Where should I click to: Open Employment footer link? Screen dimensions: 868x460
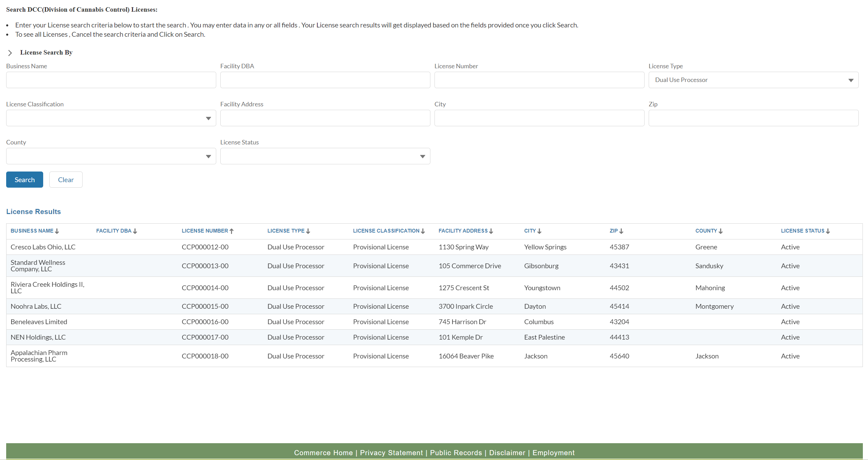pos(553,453)
